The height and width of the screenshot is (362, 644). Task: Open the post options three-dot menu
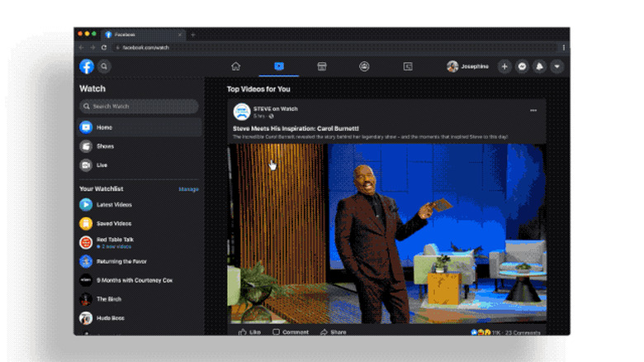coord(533,110)
